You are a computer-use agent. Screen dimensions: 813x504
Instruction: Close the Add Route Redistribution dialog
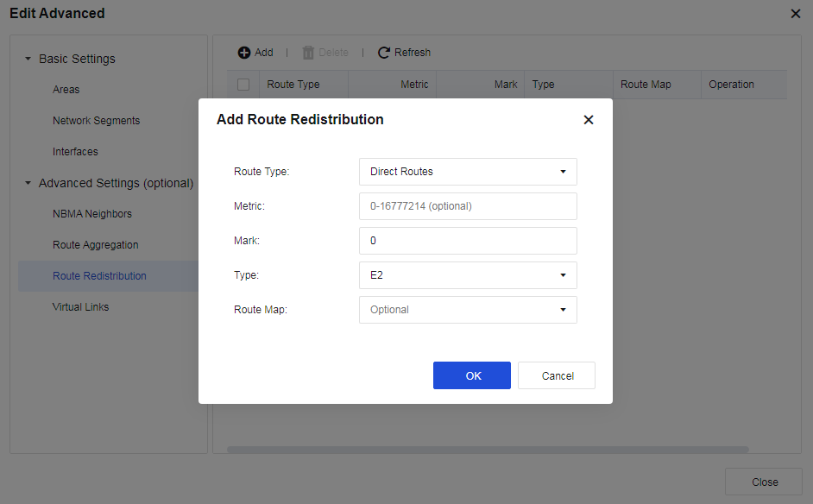click(589, 120)
